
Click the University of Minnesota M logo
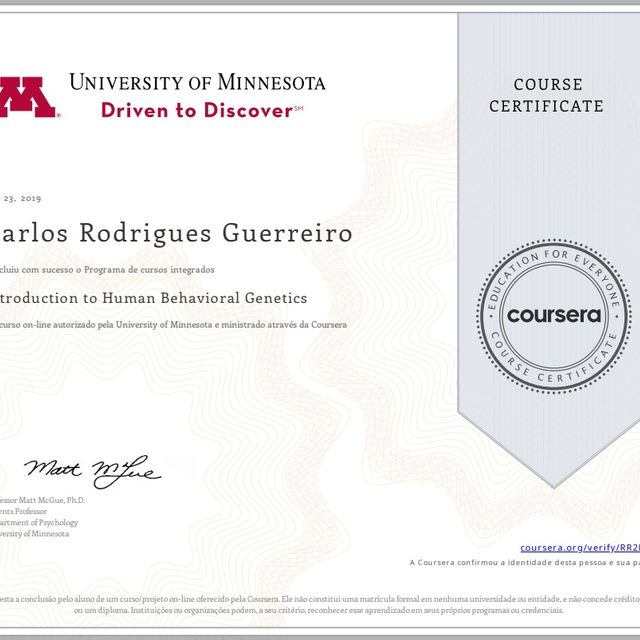[x=28, y=97]
